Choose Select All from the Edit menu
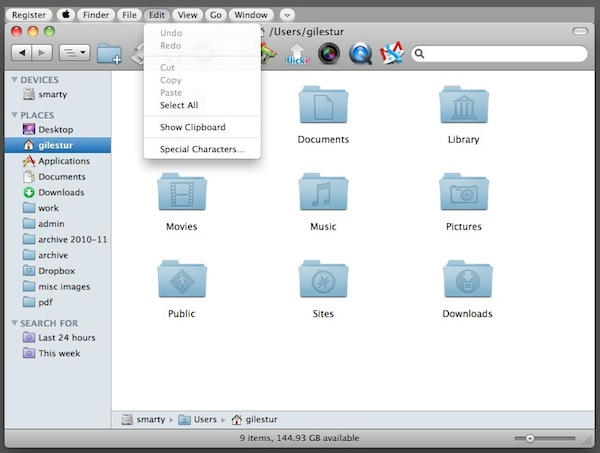600x453 pixels. tap(179, 105)
